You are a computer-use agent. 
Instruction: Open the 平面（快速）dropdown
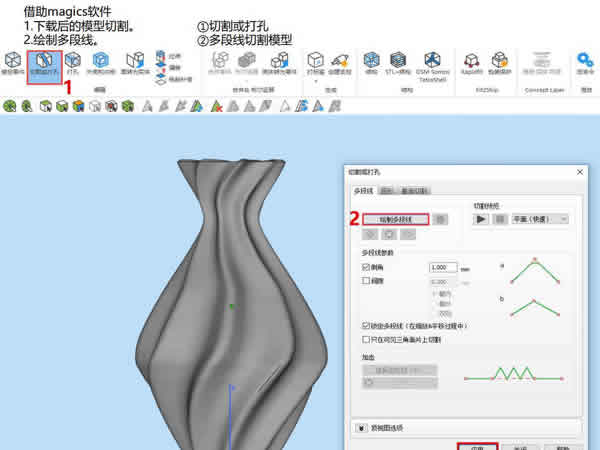[539, 218]
